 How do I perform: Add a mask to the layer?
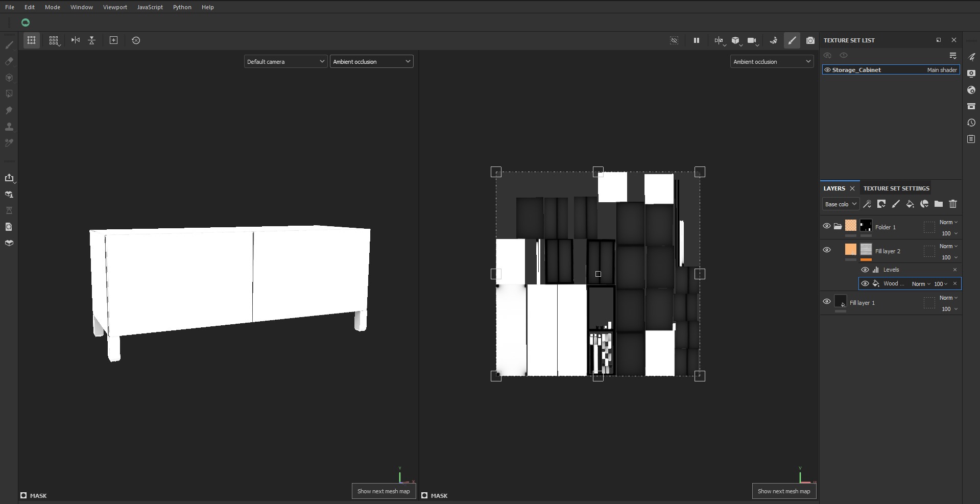point(881,204)
